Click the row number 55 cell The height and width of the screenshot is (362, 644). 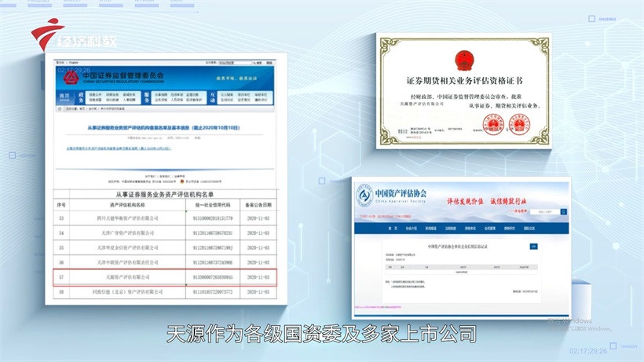coord(61,248)
